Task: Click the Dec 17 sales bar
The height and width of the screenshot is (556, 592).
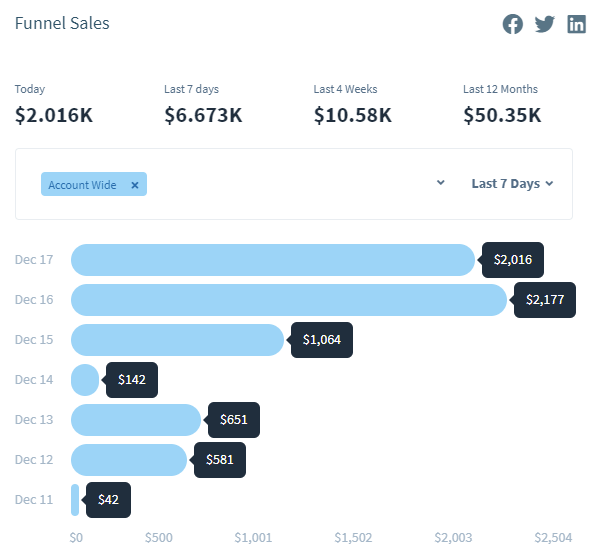Action: (273, 260)
